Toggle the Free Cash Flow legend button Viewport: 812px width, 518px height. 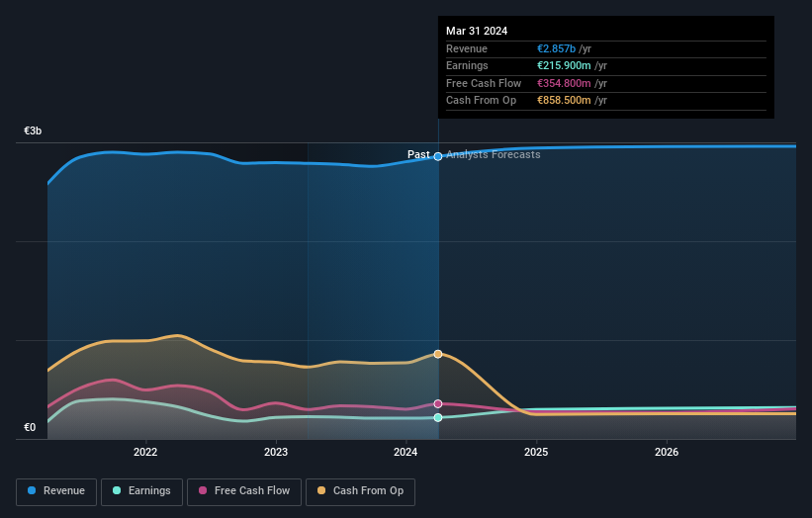(x=244, y=491)
